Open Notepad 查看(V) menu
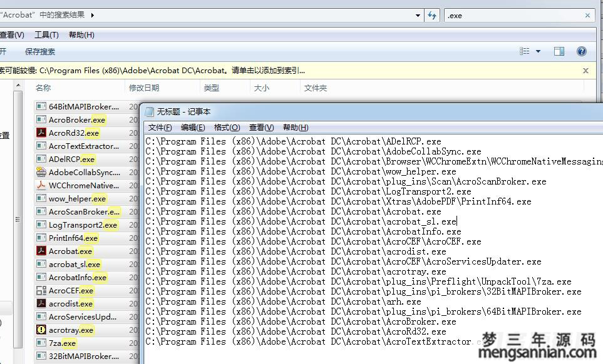 click(x=262, y=128)
